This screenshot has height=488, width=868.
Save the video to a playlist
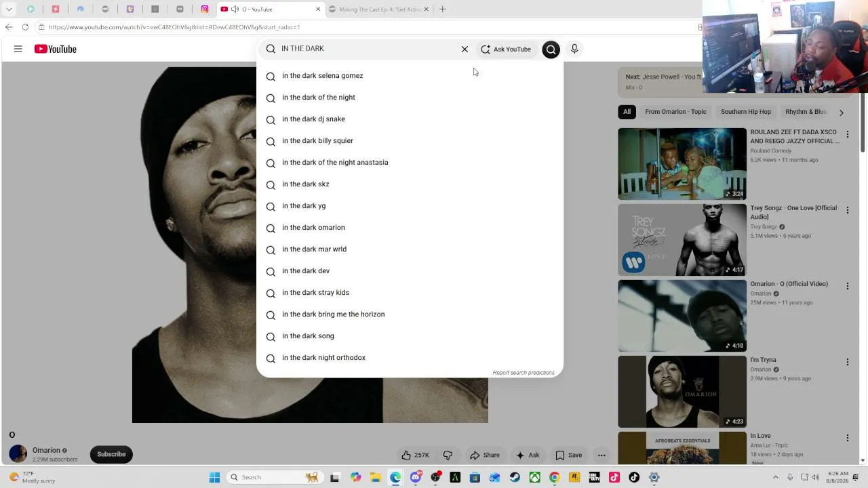click(x=569, y=455)
